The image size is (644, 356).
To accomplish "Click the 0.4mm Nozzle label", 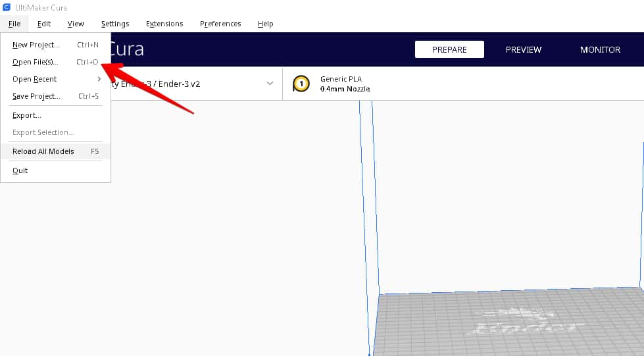I will tap(345, 89).
